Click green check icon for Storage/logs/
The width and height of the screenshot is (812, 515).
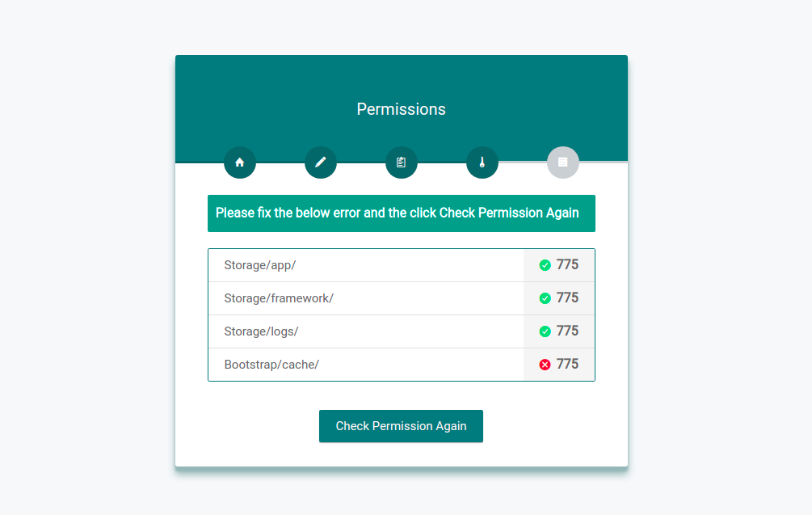pos(545,331)
